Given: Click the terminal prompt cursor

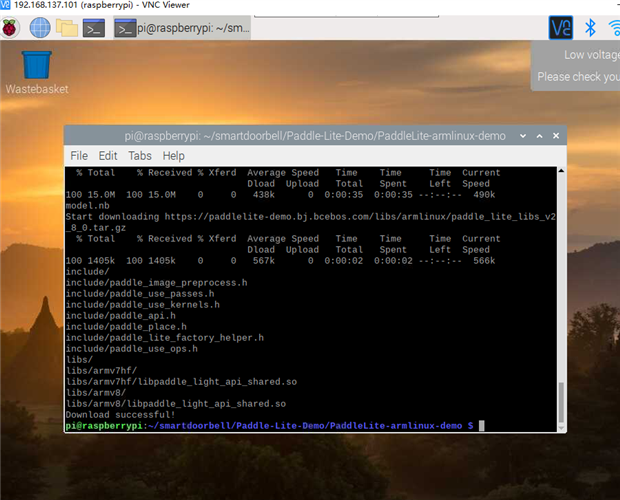Looking at the screenshot, I should click(482, 426).
